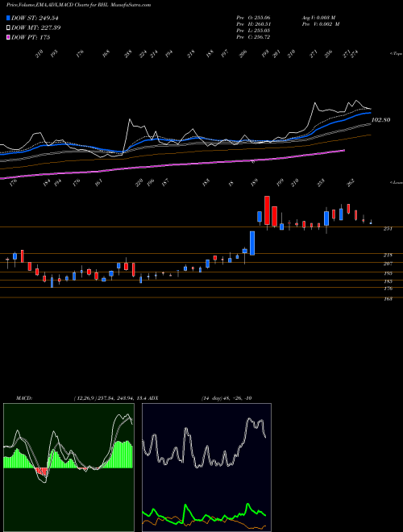Screen dimensions: 403x532
Task: Click inside the green MACD histogram panel
Action: click(69, 468)
